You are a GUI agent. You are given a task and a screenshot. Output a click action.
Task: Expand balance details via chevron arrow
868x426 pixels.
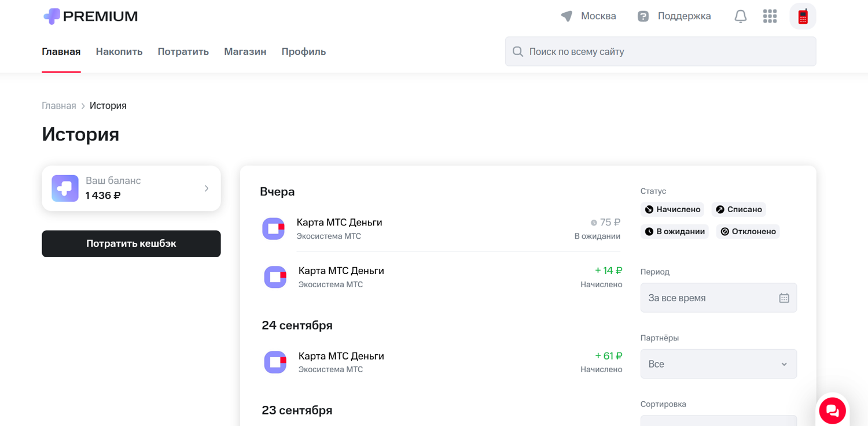click(207, 188)
